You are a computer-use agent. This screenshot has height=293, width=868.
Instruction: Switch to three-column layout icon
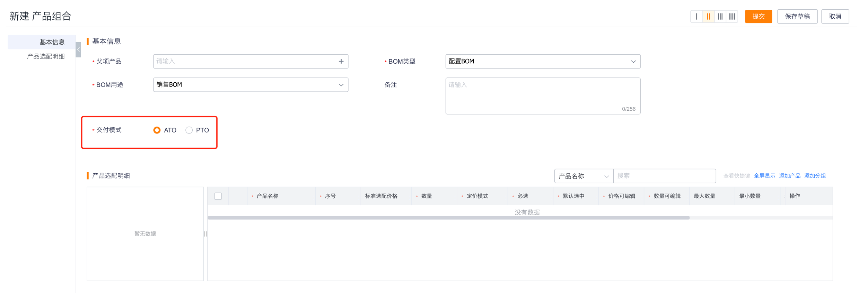[720, 17]
